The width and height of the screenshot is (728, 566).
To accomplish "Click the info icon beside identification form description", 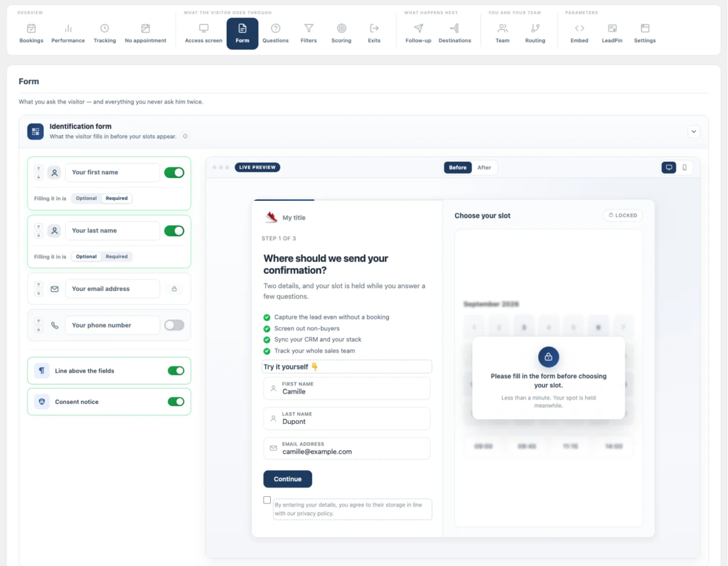I will click(x=185, y=136).
